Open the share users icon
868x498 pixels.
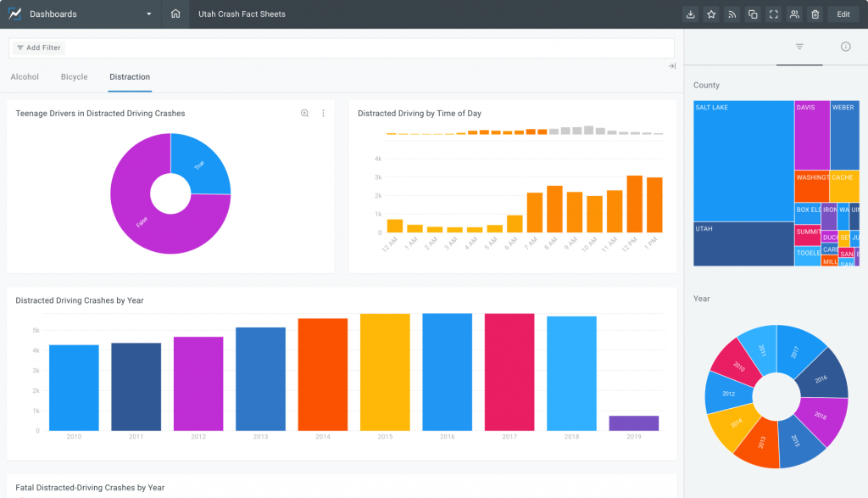794,14
